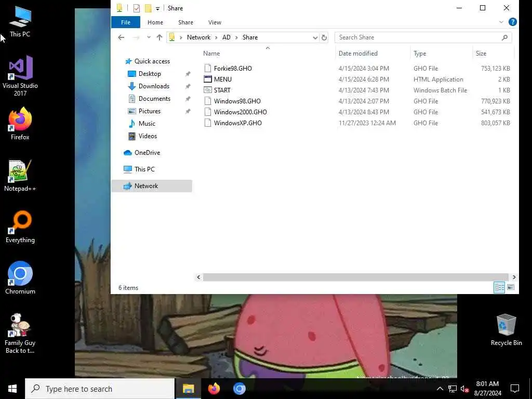This screenshot has width=532, height=399.
Task: Click horizontal scrollbar right arrow
Action: click(x=514, y=277)
